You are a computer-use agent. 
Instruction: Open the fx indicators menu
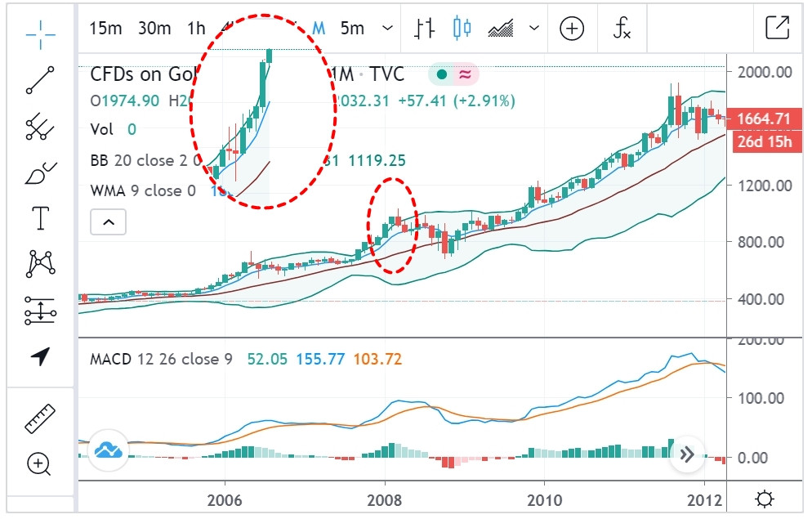[622, 29]
